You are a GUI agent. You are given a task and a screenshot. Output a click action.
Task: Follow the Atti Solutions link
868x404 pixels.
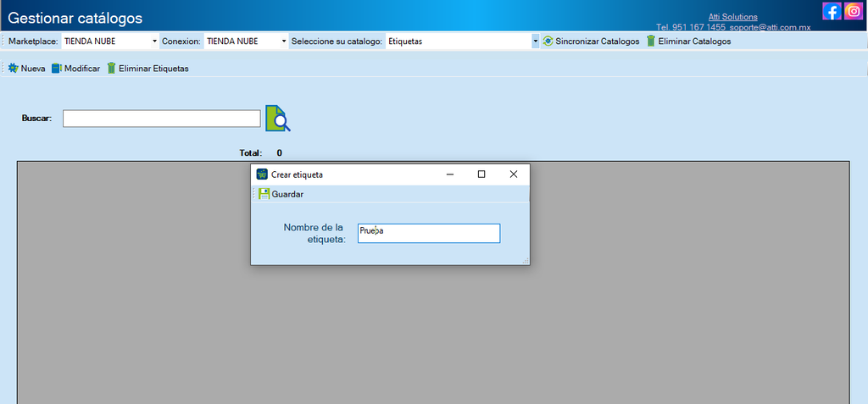pyautogui.click(x=733, y=17)
